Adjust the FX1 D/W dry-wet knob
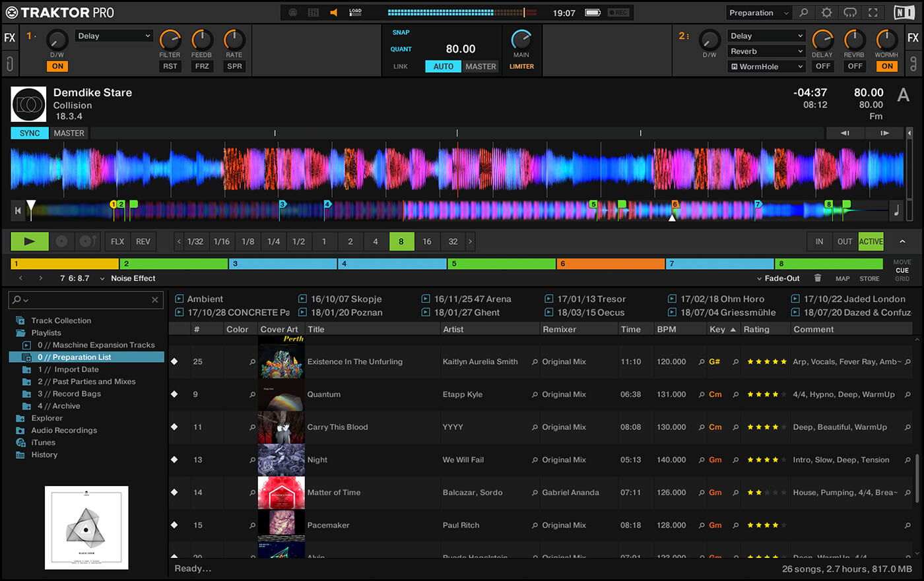The width and height of the screenshot is (924, 581). coord(57,40)
